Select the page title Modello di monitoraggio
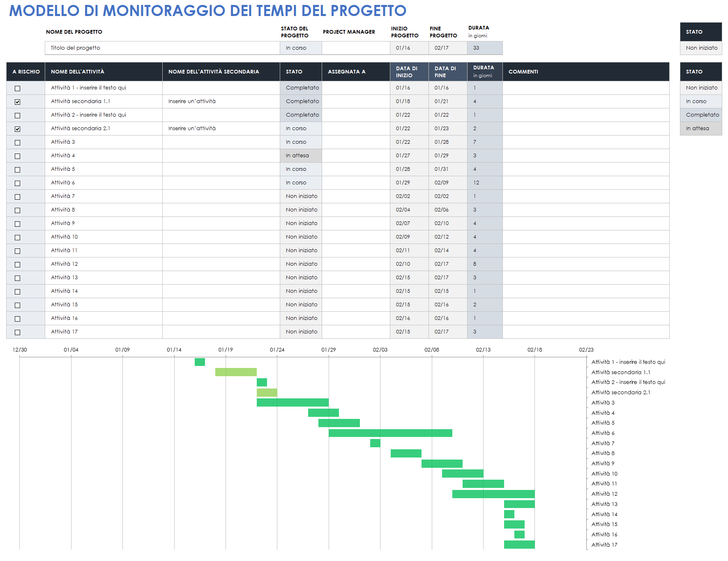Screen dimensions: 728x561 (x=207, y=11)
